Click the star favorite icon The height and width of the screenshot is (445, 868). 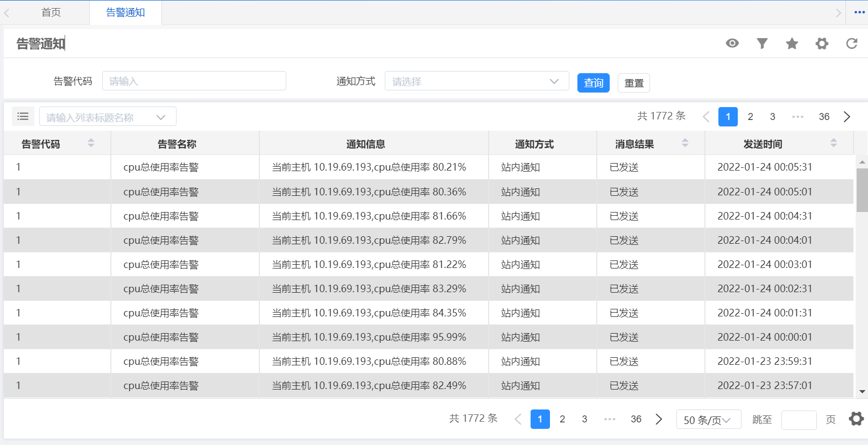point(792,44)
